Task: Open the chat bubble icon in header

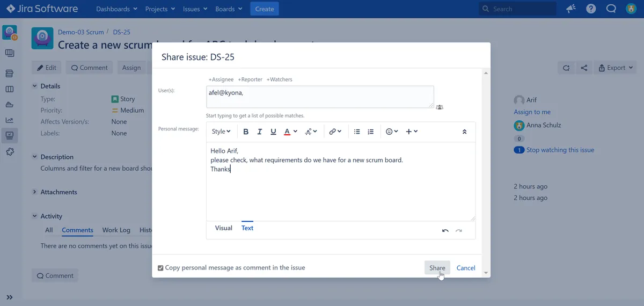Action: click(x=611, y=9)
